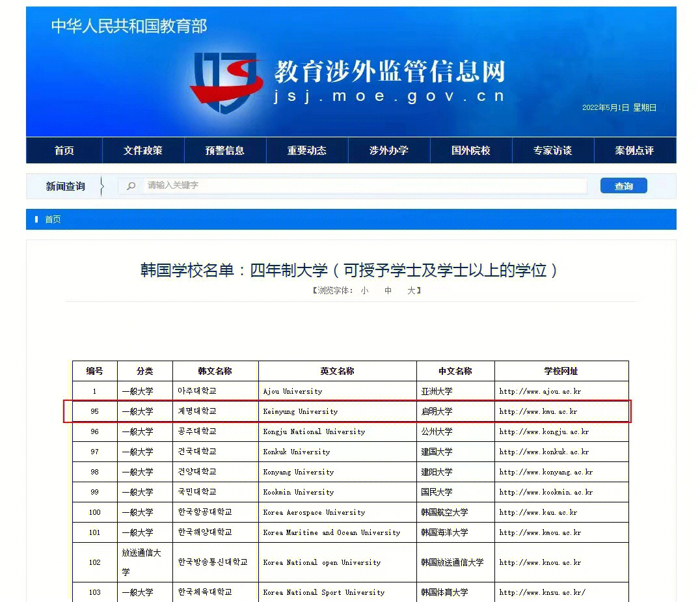This screenshot has width=700, height=602.
Task: Open the 预警信息 section
Action: click(x=225, y=150)
